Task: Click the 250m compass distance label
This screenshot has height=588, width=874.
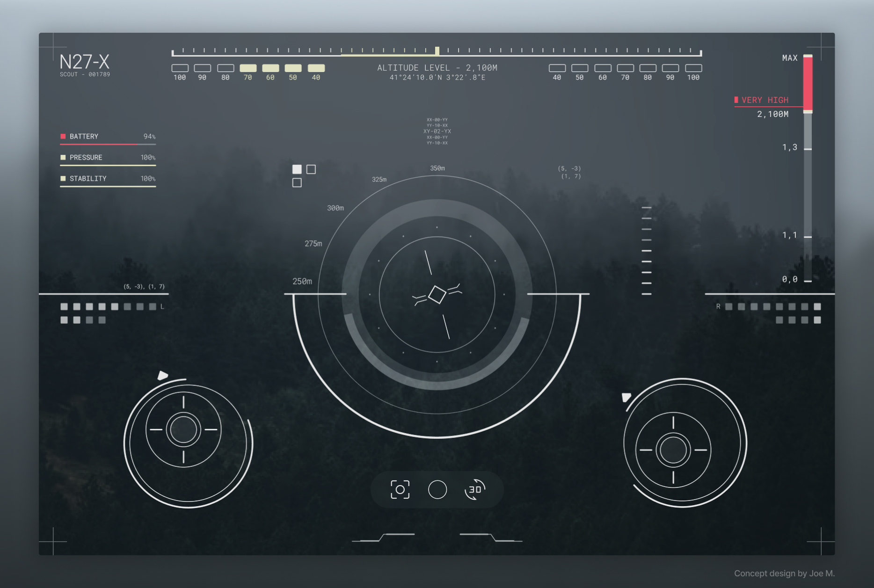Action: click(x=302, y=282)
